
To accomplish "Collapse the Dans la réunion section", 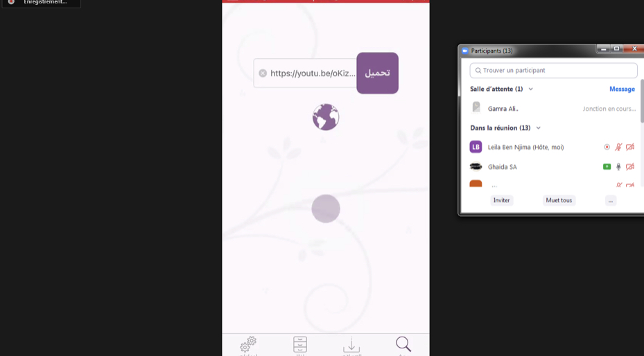I will (539, 128).
